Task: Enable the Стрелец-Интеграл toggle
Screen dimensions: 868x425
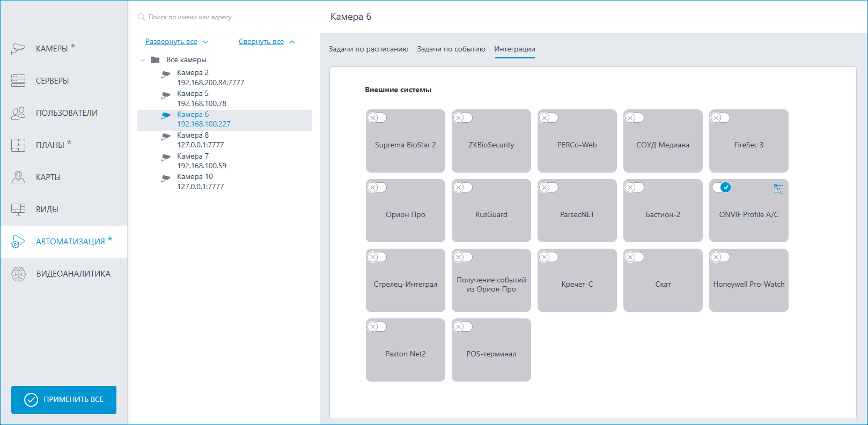Action: [x=377, y=257]
